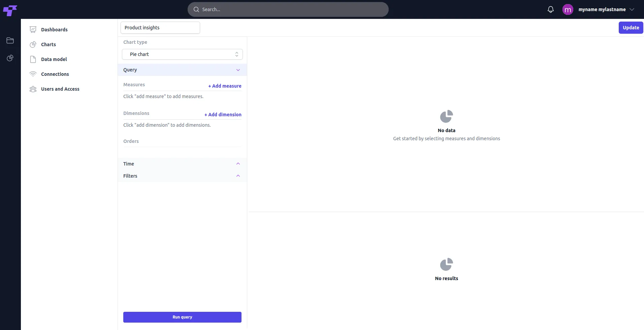644x330 pixels.
Task: Click the Dimensions heading
Action: (x=136, y=113)
